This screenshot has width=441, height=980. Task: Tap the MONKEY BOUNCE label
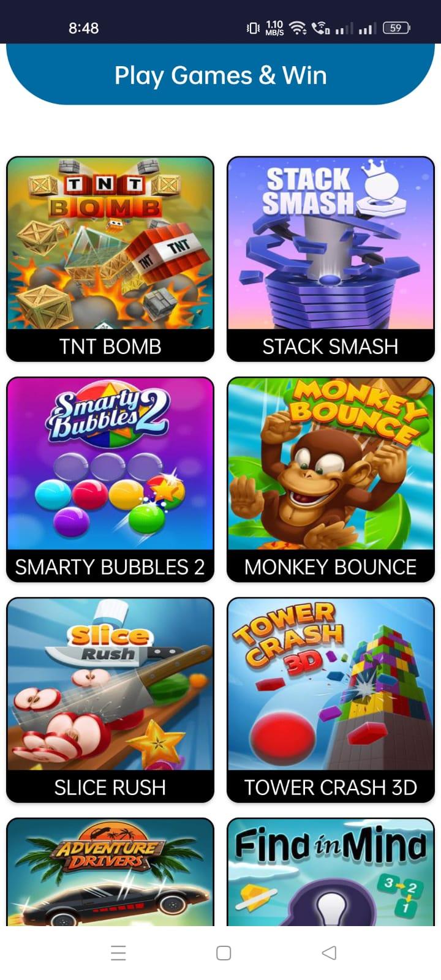click(331, 567)
